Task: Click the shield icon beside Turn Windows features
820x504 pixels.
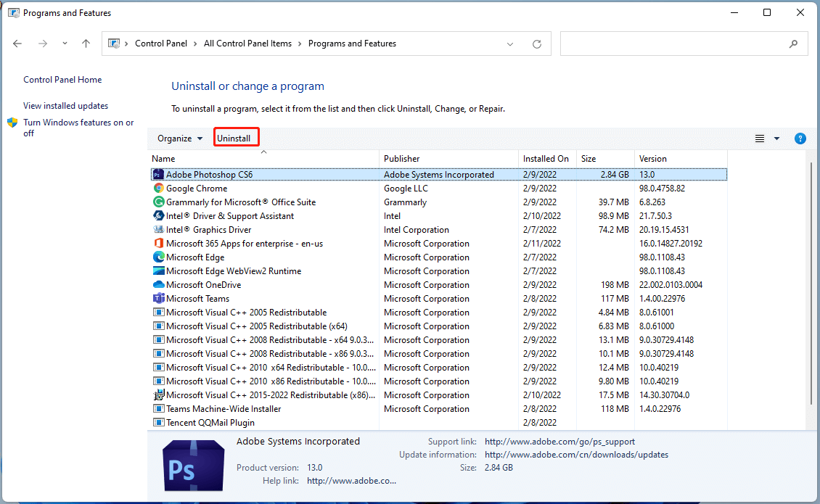Action: (12, 123)
